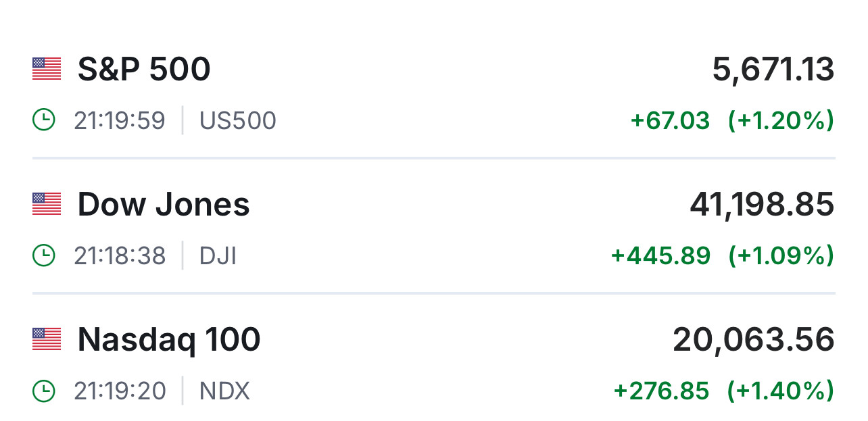Viewport: 868px width, 421px height.
Task: Click the DJI ticker symbol
Action: (218, 256)
